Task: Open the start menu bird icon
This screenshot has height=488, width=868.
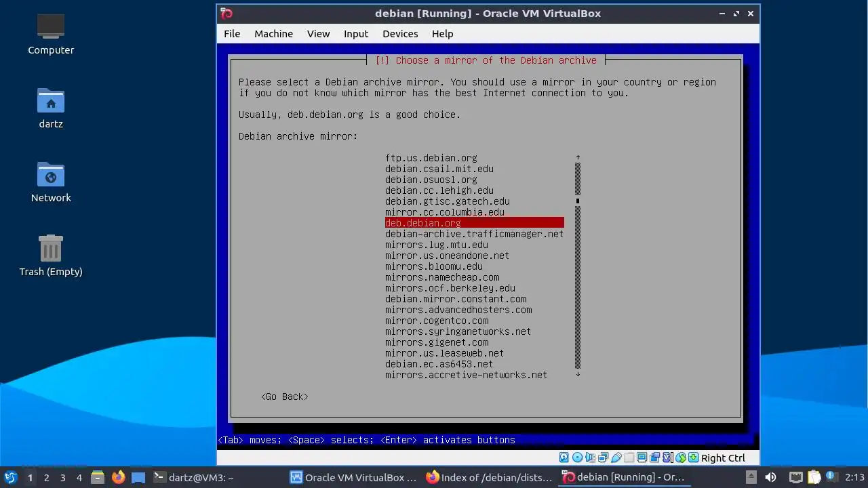Action: click(10, 477)
